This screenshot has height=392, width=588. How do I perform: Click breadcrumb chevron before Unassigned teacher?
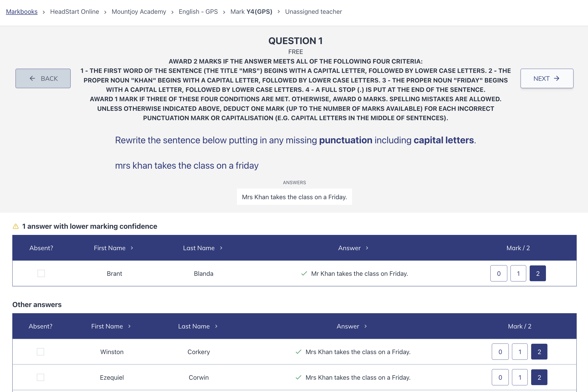tap(279, 12)
